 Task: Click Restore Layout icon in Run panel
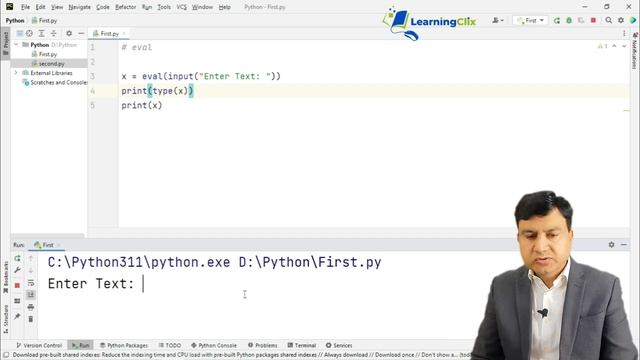pos(17,301)
